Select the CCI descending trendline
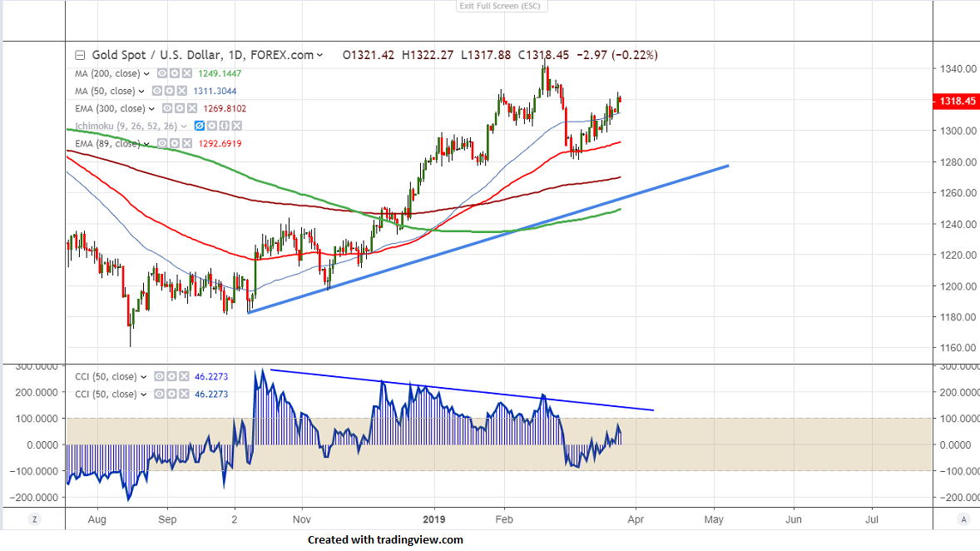 (462, 390)
